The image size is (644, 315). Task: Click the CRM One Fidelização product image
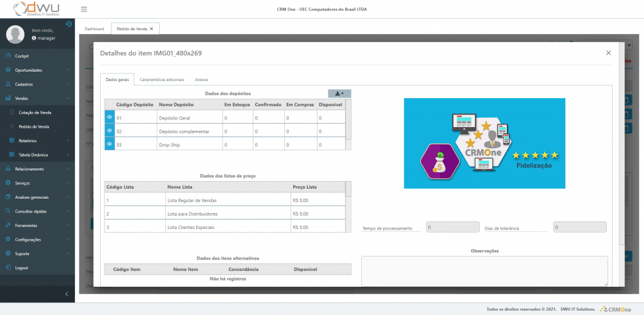coord(484,143)
